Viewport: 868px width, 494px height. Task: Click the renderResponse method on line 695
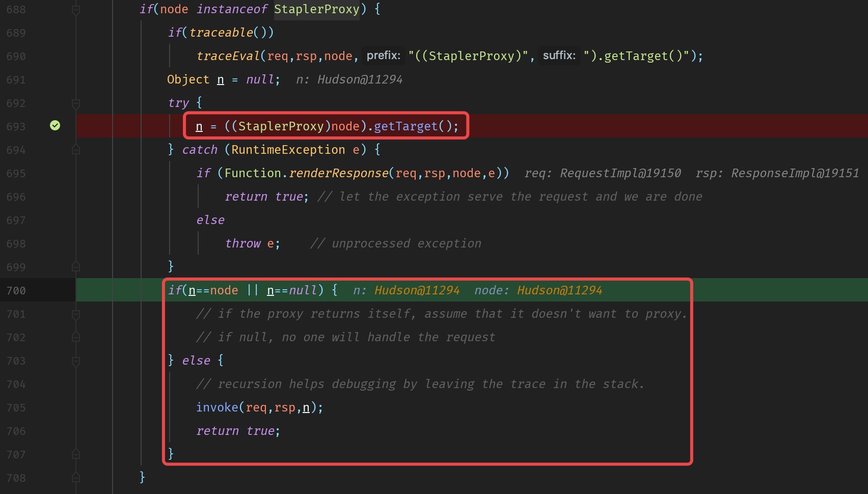point(339,173)
